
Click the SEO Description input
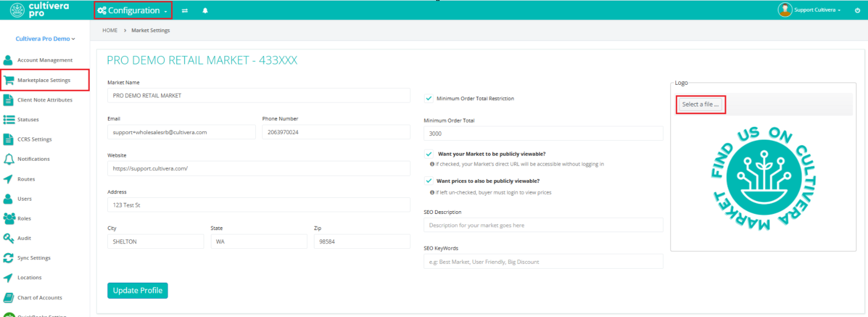(x=543, y=225)
